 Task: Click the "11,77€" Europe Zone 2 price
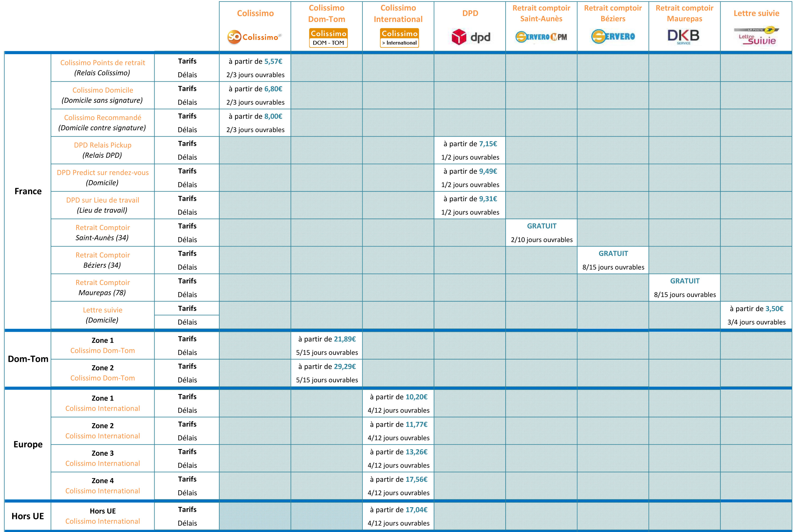(x=417, y=424)
